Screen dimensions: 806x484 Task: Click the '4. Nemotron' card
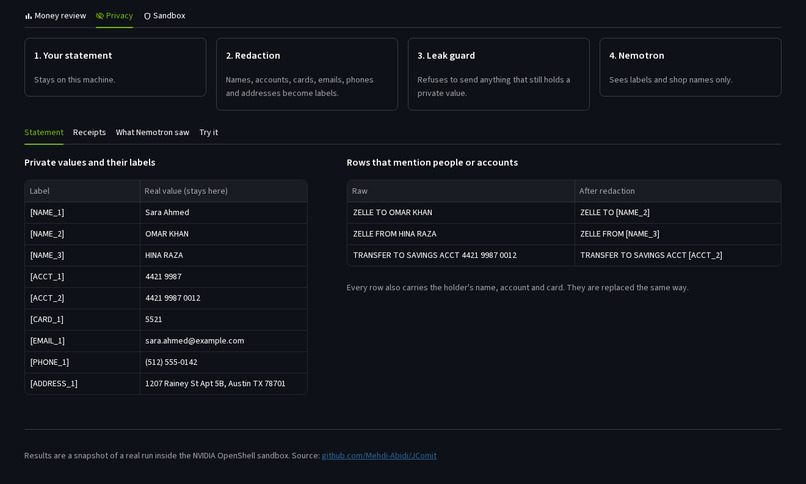click(x=690, y=67)
